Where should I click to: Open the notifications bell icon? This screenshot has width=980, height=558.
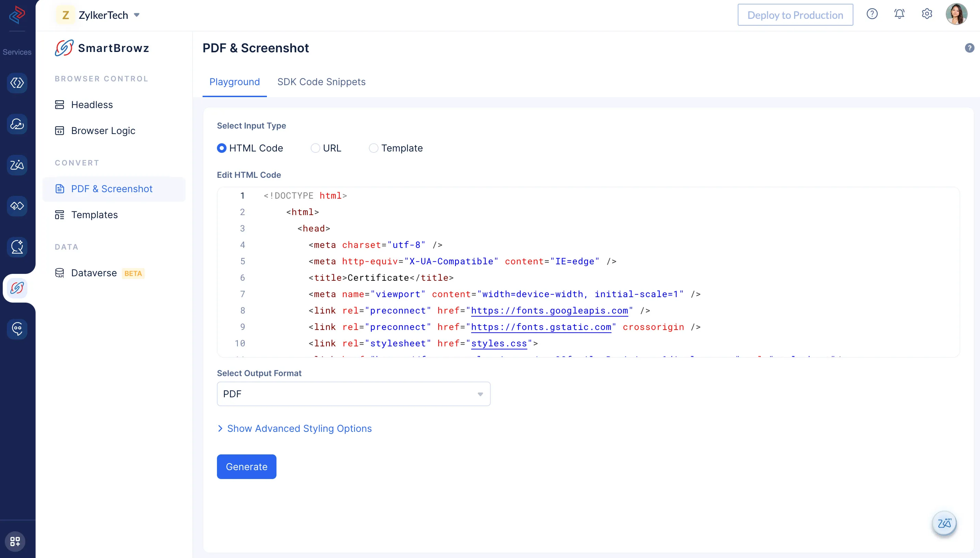point(899,14)
